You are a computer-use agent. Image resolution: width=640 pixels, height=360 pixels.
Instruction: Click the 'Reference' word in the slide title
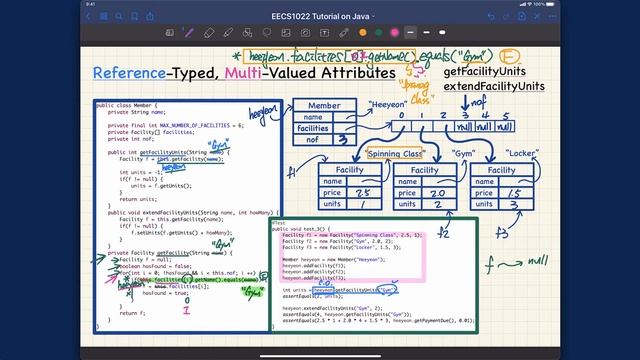point(129,73)
